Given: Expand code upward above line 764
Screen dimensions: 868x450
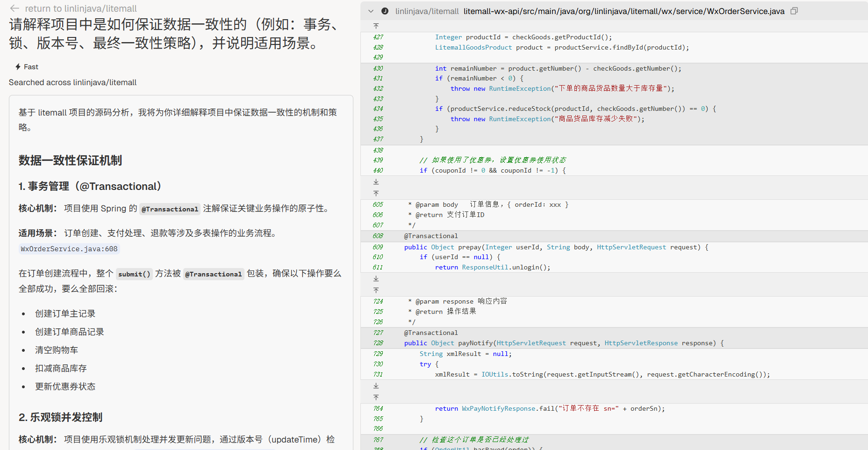Looking at the screenshot, I should [x=376, y=397].
